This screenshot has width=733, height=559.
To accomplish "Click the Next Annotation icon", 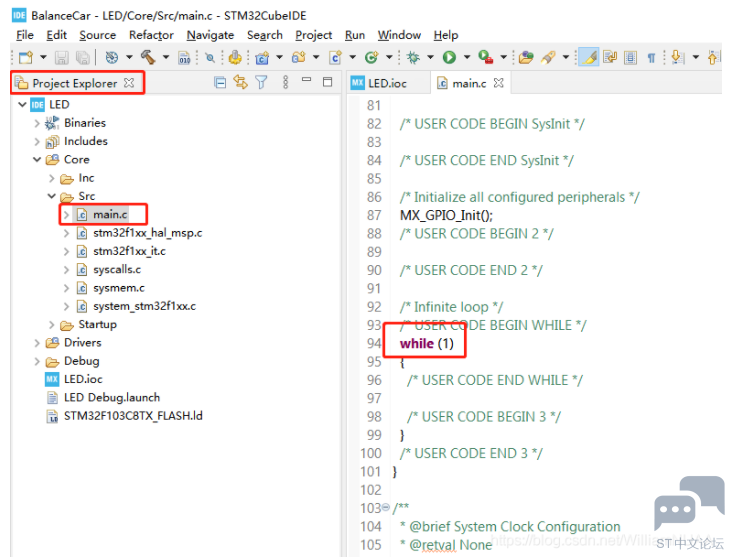I will (677, 57).
